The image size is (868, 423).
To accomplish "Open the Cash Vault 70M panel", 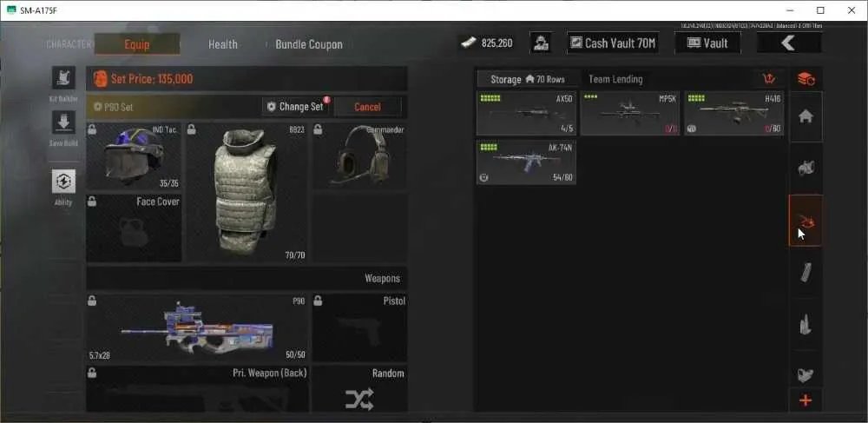I will (x=613, y=43).
